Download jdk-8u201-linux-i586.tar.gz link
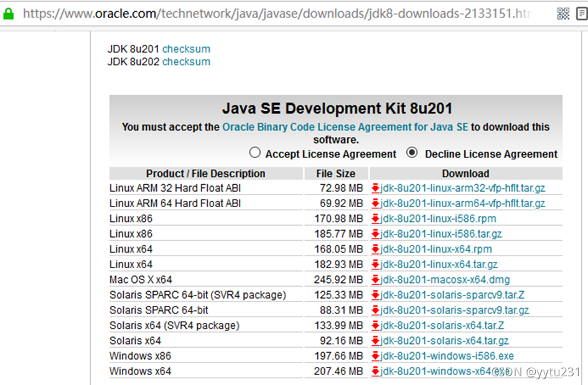588x385 pixels. 441,234
